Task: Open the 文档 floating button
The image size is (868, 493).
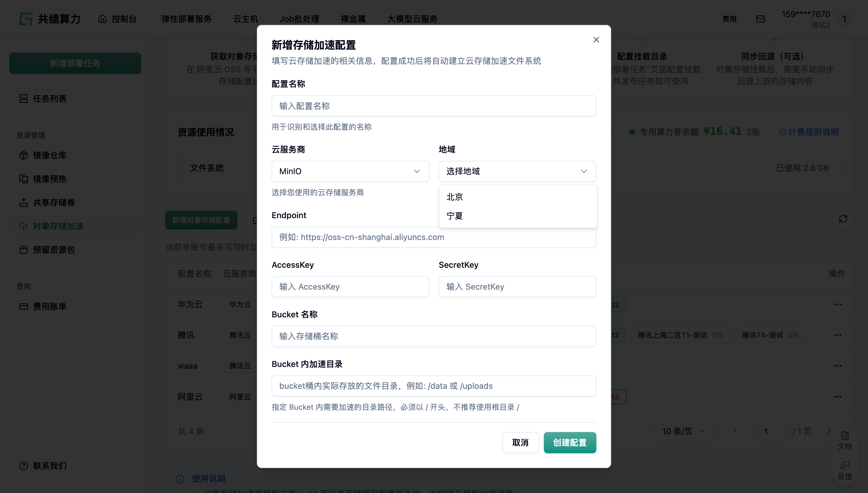Action: coord(845,440)
